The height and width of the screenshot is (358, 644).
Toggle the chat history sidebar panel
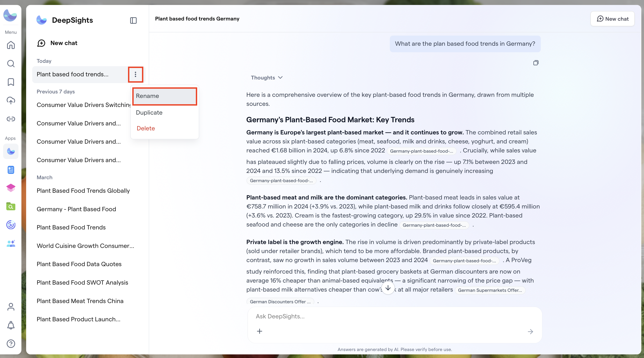(x=133, y=20)
